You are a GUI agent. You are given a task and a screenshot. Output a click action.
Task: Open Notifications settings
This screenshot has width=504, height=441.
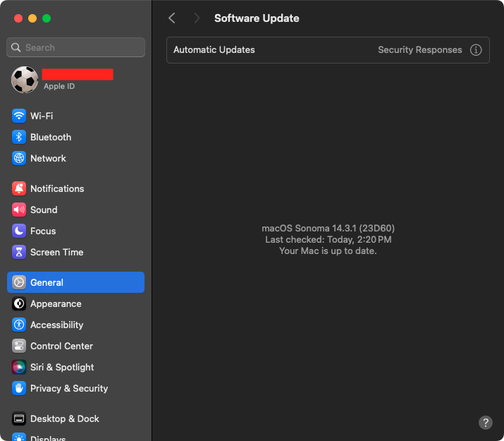(x=75, y=188)
